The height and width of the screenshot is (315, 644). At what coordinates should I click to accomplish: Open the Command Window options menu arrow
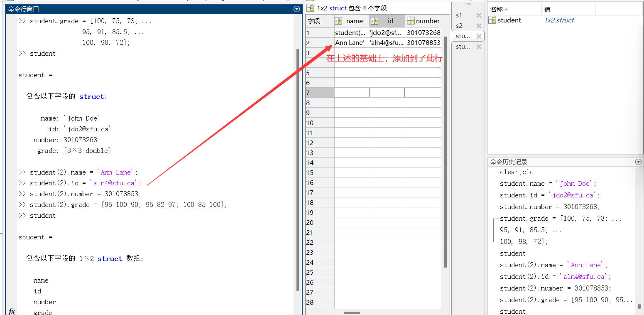tap(296, 9)
